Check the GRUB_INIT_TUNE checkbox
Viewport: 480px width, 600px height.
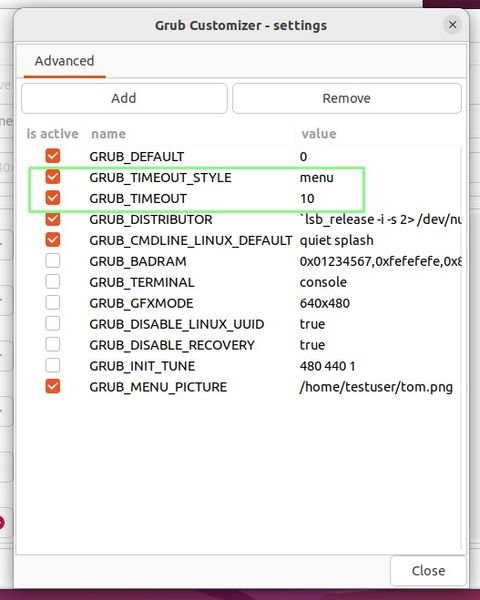tap(53, 365)
